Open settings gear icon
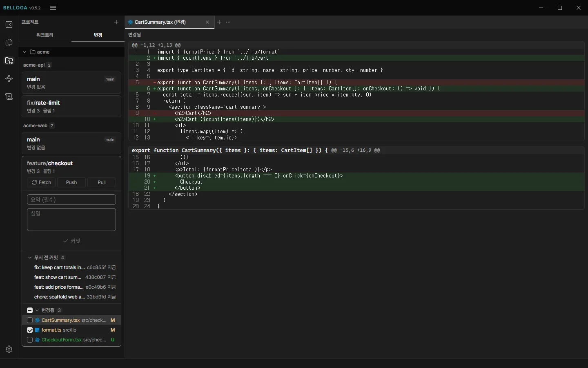The width and height of the screenshot is (588, 368). (9, 349)
